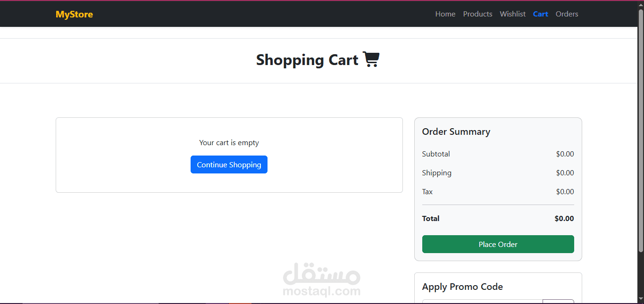The image size is (644, 304).
Task: Click the green Place Order button
Action: (x=498, y=244)
